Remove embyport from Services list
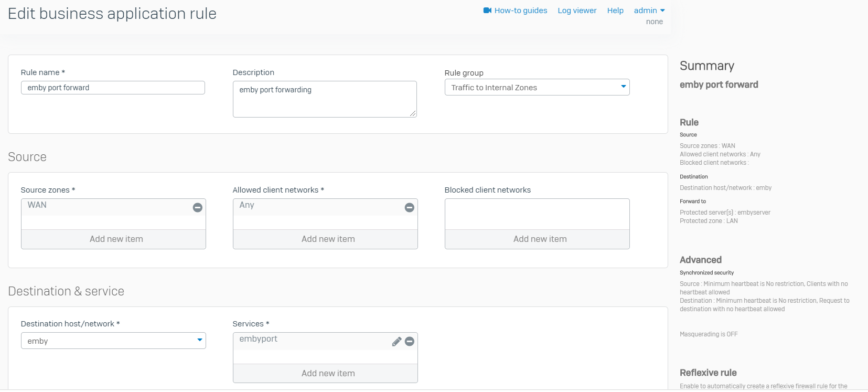The width and height of the screenshot is (868, 392). [x=410, y=342]
